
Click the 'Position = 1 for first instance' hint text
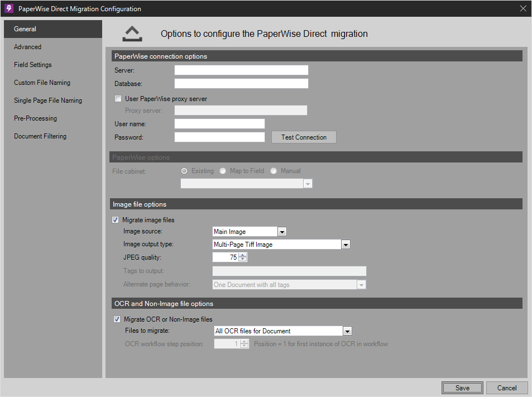(x=321, y=344)
